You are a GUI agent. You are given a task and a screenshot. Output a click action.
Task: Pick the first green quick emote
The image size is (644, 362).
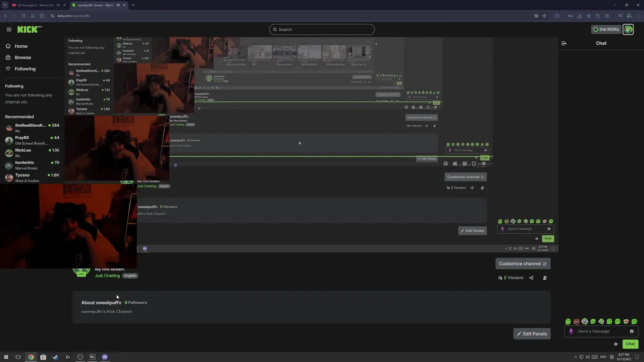568,321
